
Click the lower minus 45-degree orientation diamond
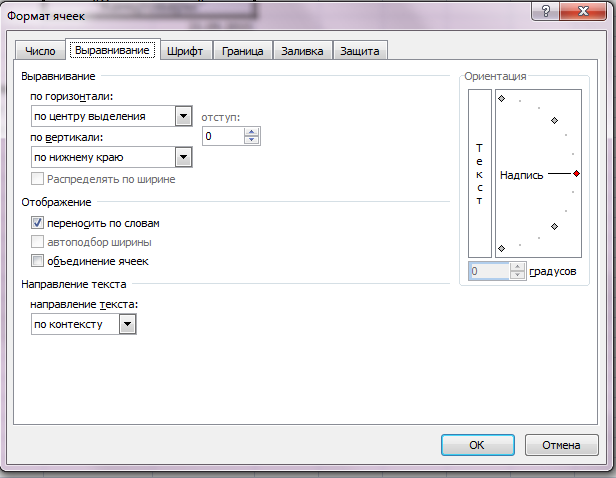554,226
